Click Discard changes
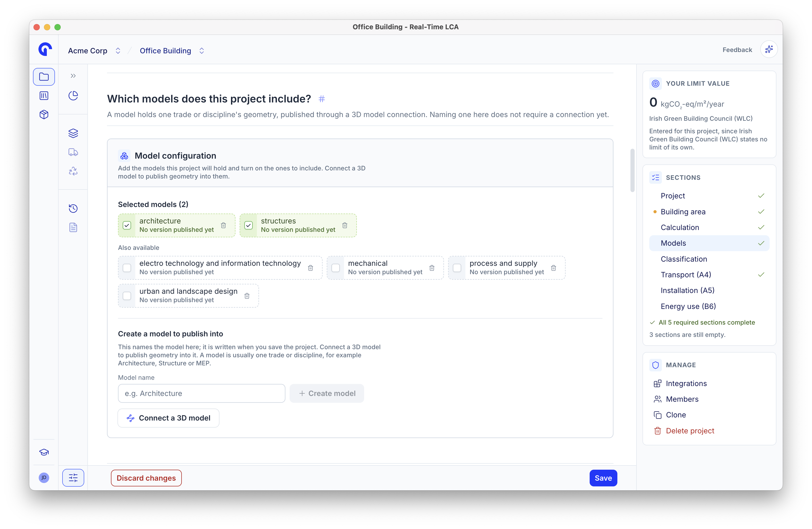 click(146, 478)
